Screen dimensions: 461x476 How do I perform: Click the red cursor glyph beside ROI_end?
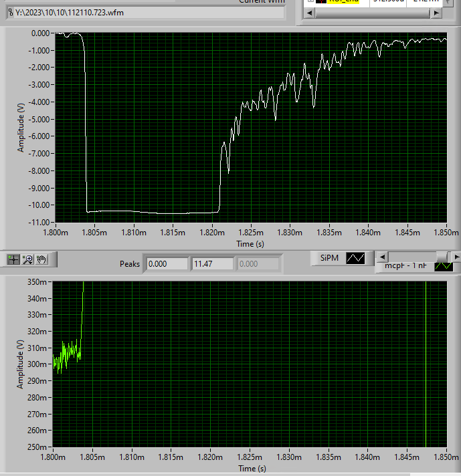pyautogui.click(x=321, y=1)
